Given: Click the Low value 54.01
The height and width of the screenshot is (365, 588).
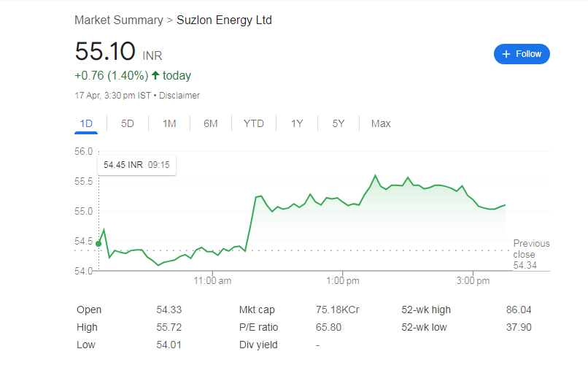Looking at the screenshot, I should pos(169,345).
